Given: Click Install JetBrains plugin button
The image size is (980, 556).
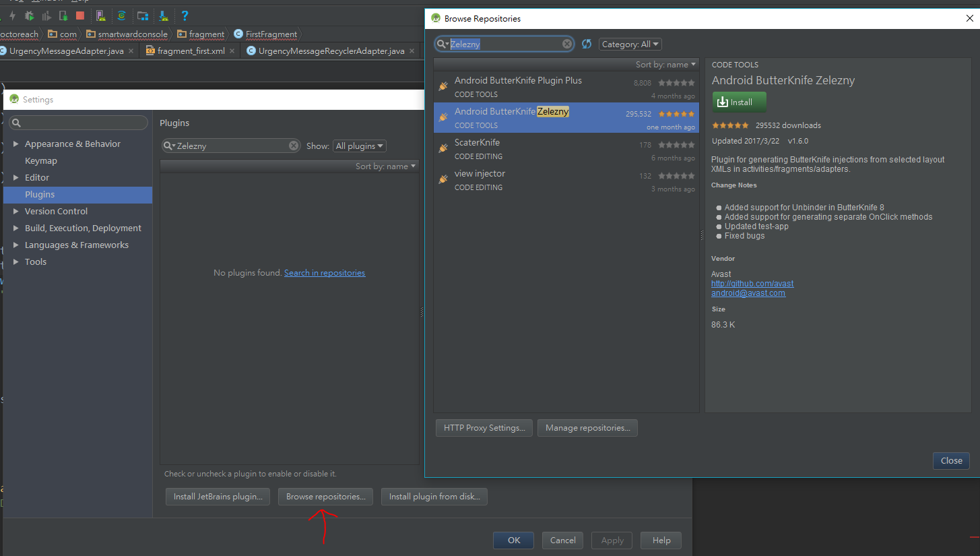Looking at the screenshot, I should tap(218, 497).
